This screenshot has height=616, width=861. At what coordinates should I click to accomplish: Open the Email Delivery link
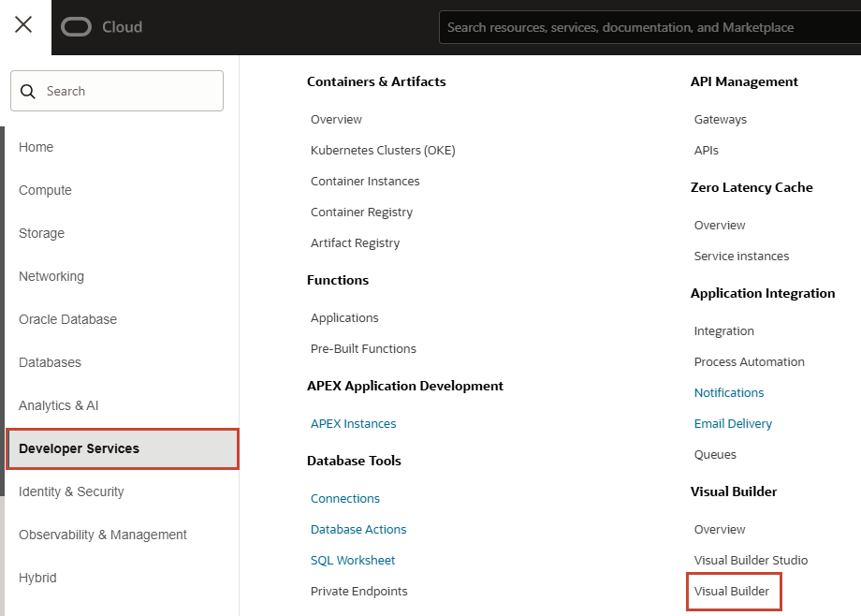[733, 423]
